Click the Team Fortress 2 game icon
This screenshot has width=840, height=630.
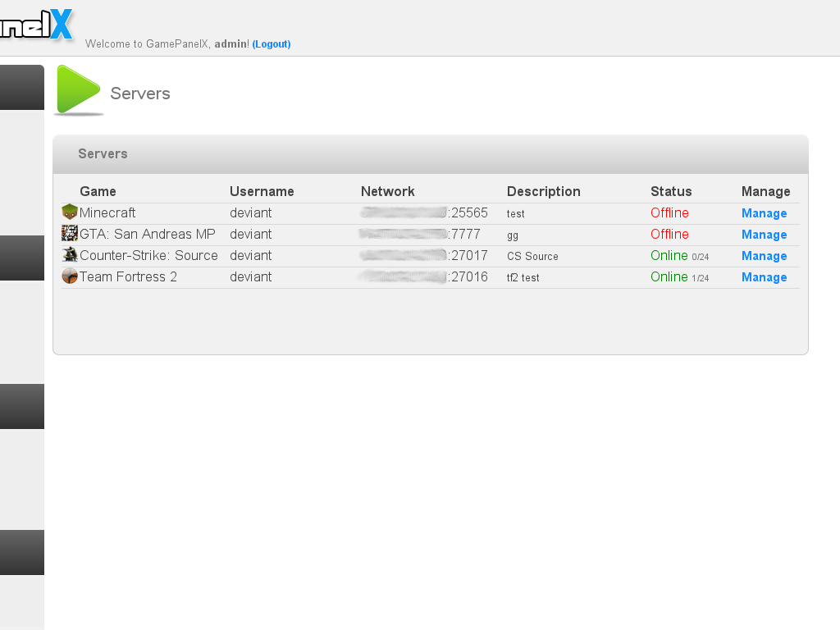tap(70, 276)
